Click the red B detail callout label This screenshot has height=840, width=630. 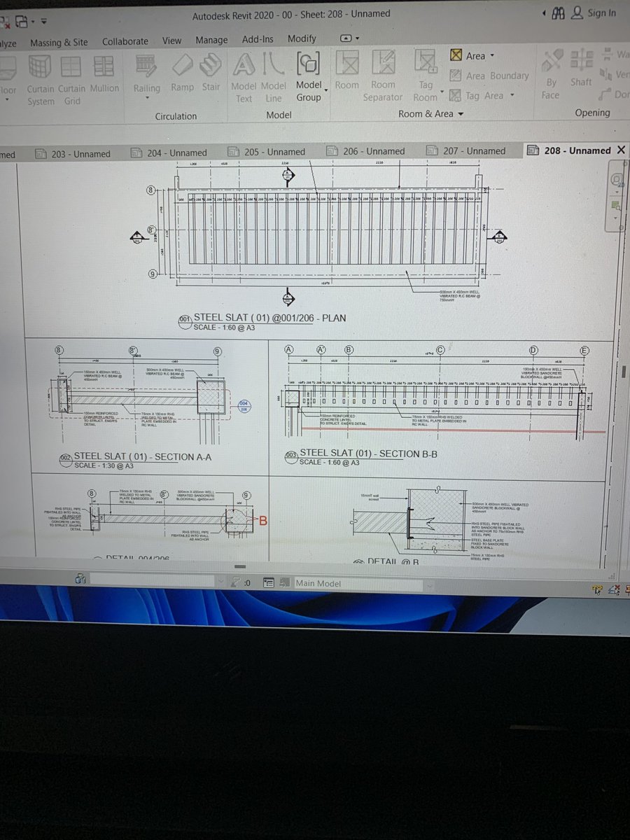264,520
